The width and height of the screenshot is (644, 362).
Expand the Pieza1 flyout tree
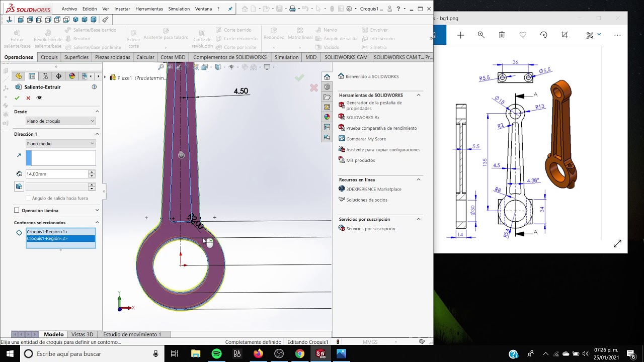(105, 77)
